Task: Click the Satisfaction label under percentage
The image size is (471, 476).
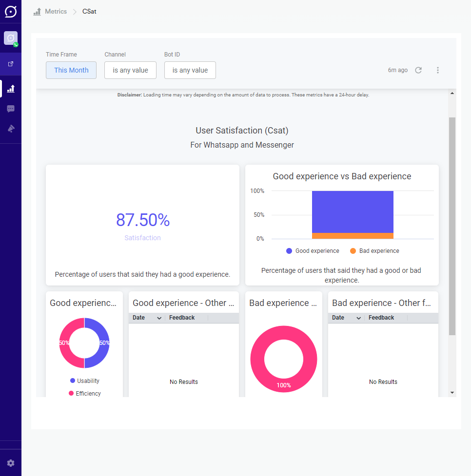Action: coord(142,238)
